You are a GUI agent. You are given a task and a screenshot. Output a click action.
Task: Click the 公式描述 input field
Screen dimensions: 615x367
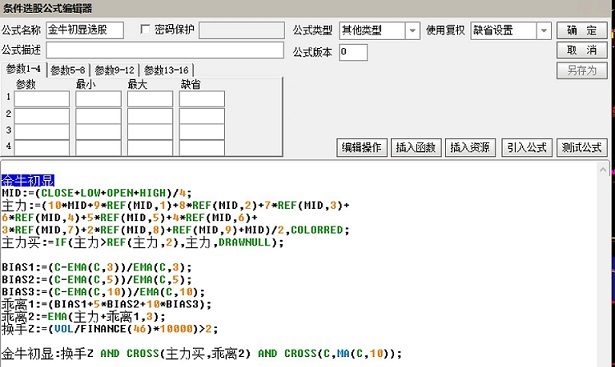(165, 50)
